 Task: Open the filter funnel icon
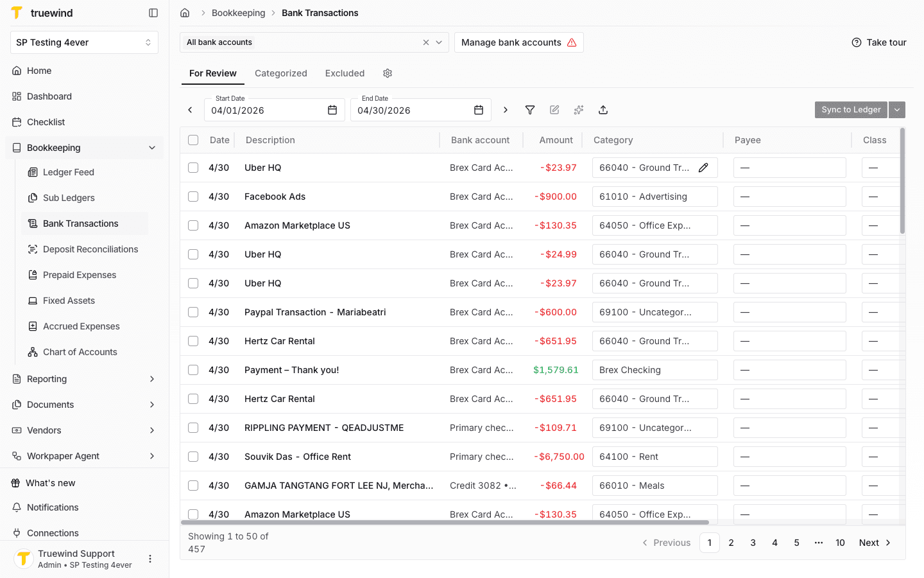click(530, 110)
